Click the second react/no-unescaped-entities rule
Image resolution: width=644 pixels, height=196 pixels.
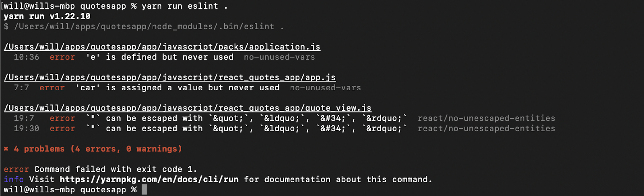pyautogui.click(x=486, y=129)
